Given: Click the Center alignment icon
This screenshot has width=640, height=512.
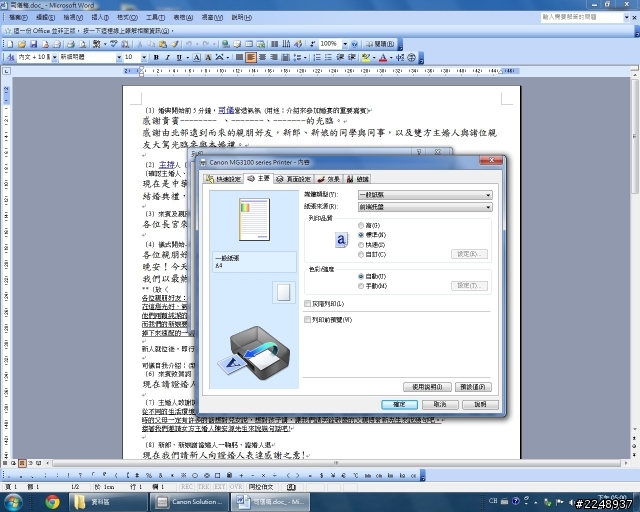Looking at the screenshot, I should 262,58.
